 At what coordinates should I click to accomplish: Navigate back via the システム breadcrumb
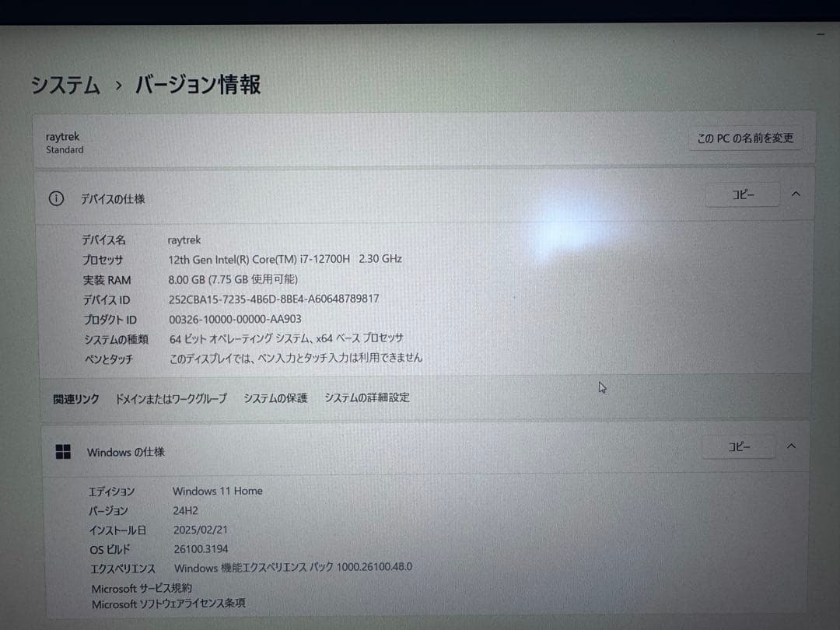point(65,86)
